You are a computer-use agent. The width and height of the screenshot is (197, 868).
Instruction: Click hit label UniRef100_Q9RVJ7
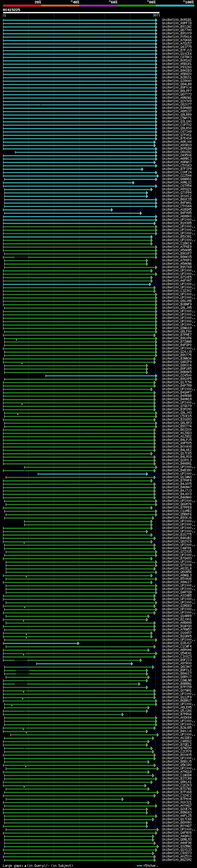click(x=176, y=677)
